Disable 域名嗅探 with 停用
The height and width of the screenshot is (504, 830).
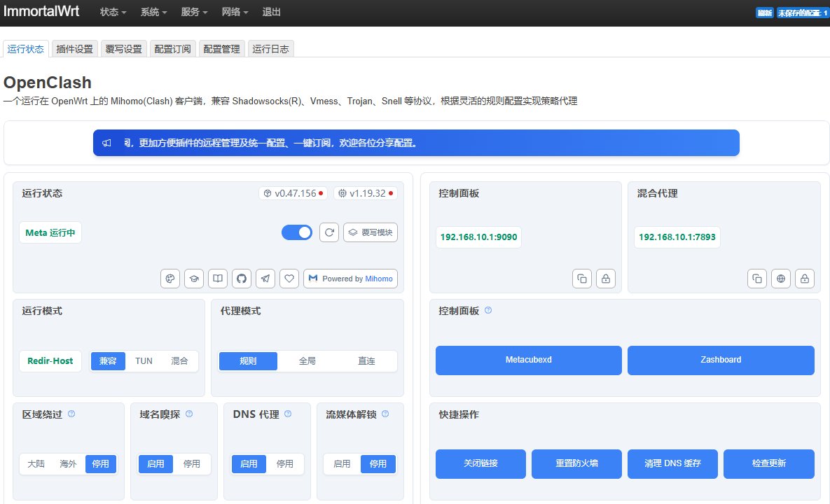coord(192,464)
